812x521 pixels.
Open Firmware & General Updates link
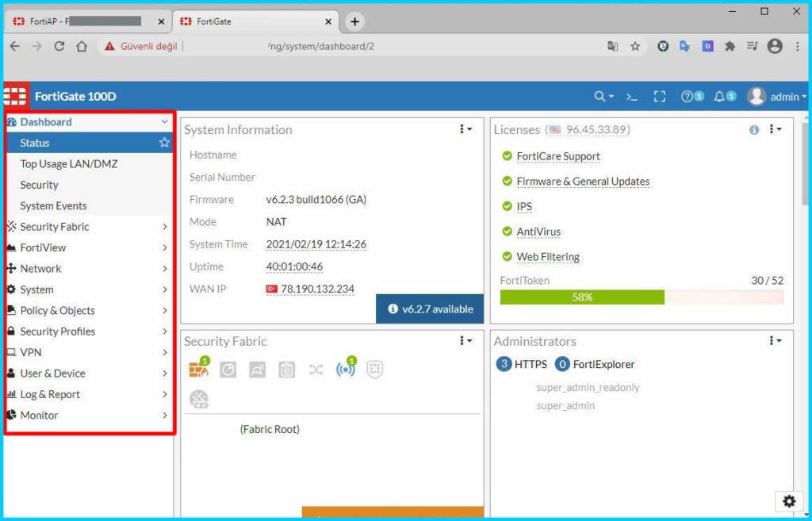(x=583, y=182)
